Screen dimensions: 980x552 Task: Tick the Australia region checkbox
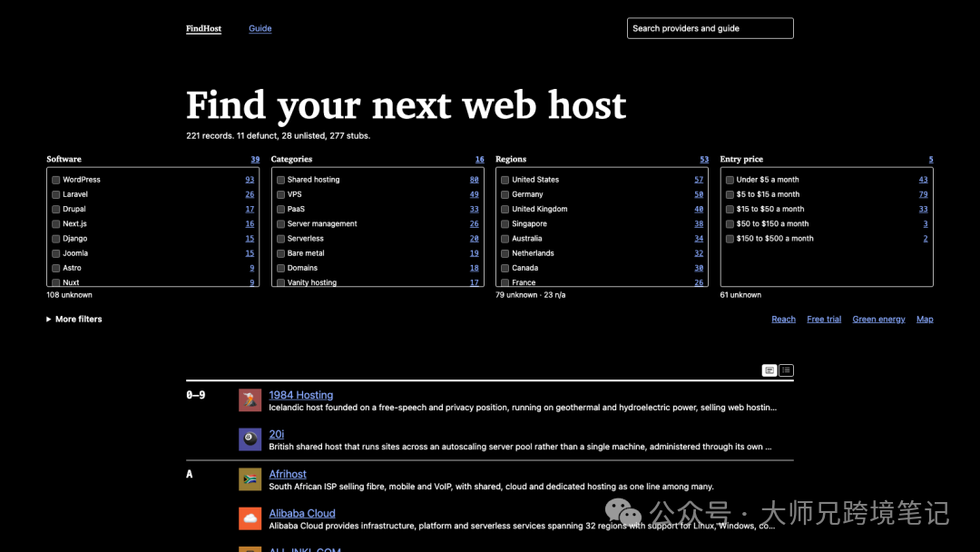click(x=505, y=239)
